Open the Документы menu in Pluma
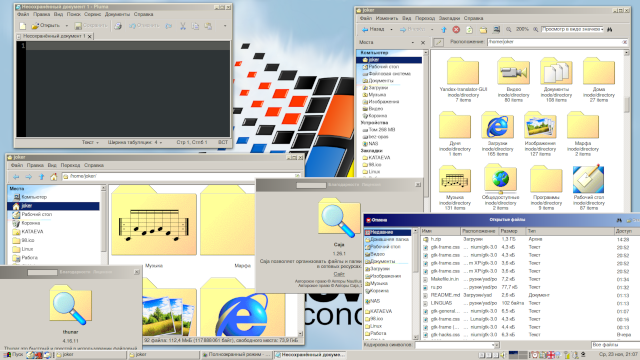 [x=117, y=14]
